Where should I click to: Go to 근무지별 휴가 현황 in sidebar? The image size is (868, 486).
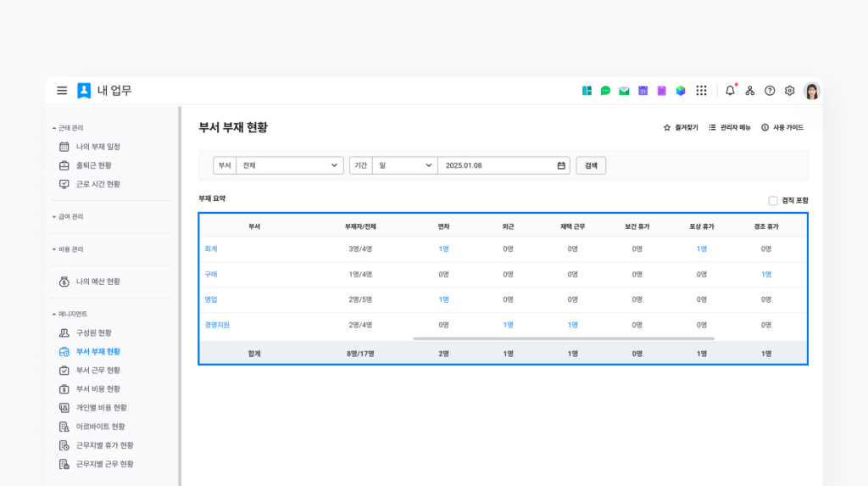click(x=104, y=445)
